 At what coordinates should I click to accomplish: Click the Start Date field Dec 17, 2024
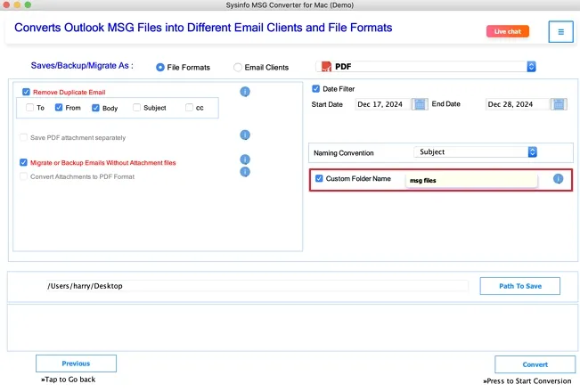[x=383, y=104]
